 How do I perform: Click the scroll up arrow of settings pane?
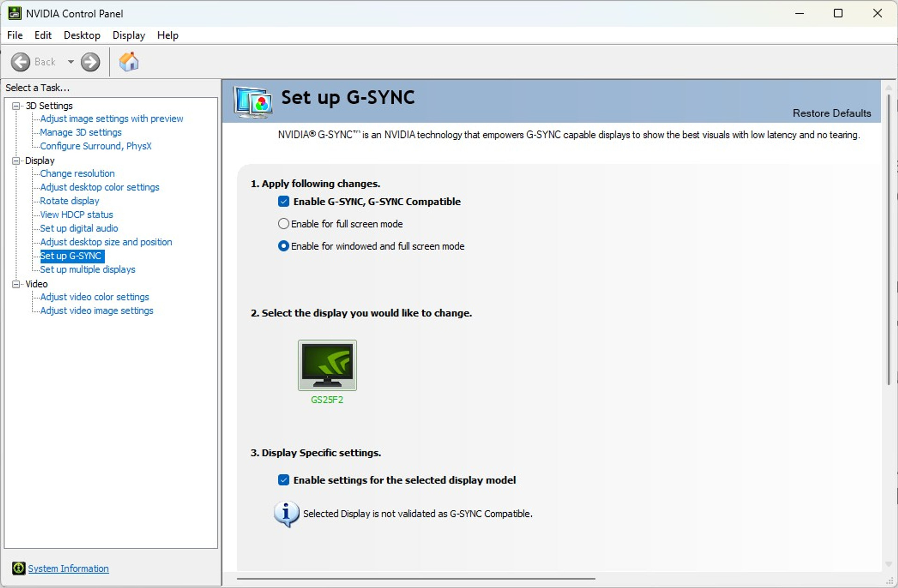tap(889, 87)
